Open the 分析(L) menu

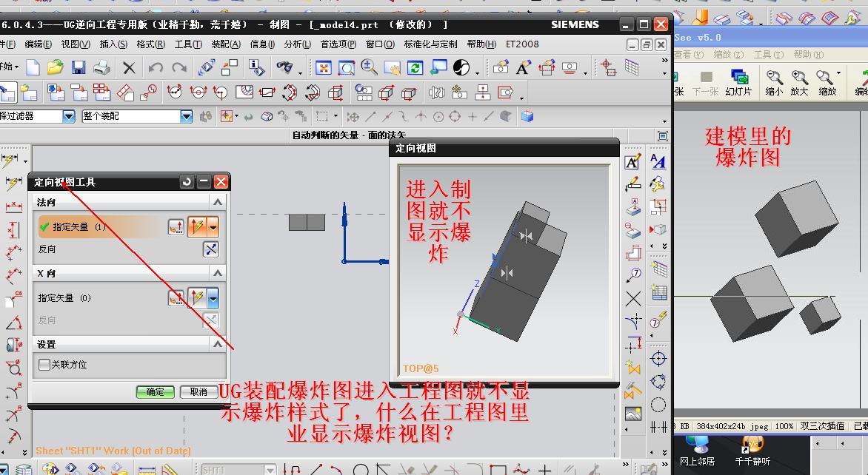298,44
